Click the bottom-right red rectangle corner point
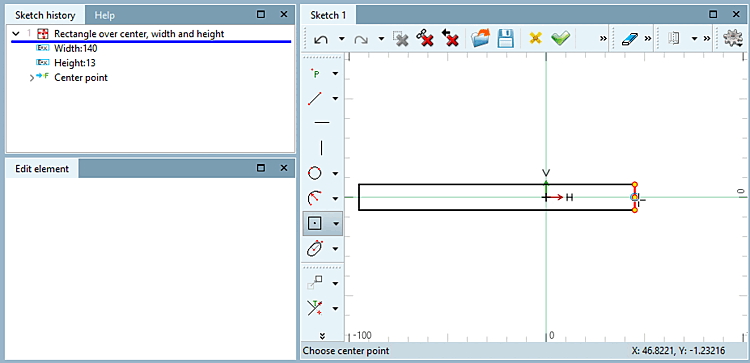 [635, 210]
